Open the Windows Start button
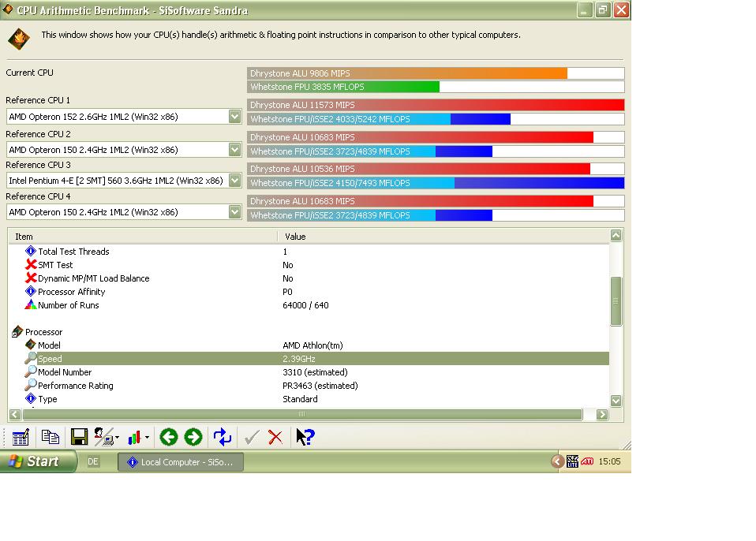Screen dimensions: 756x541 pos(39,461)
